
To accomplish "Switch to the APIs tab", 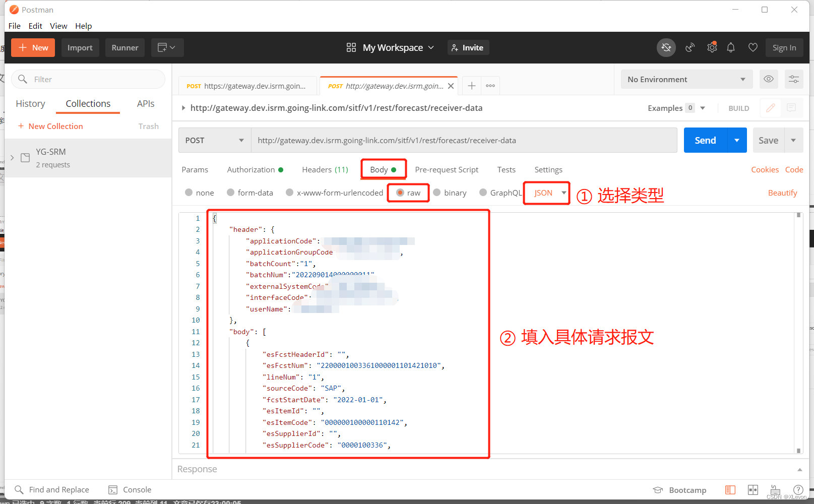I will pyautogui.click(x=146, y=103).
